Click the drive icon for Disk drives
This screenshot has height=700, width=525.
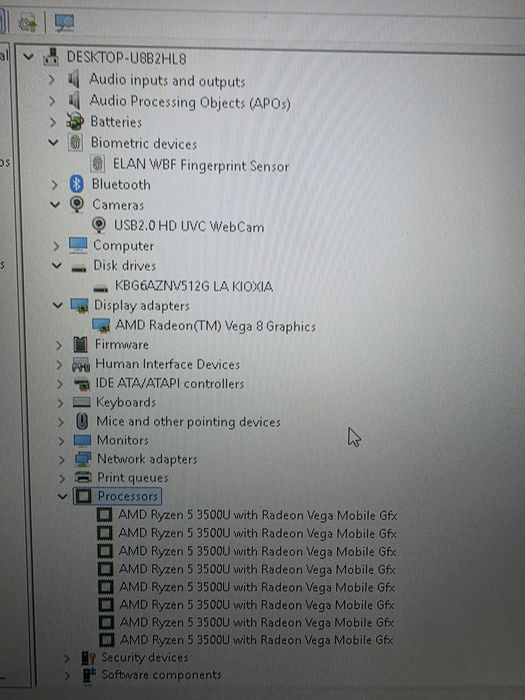point(79,268)
